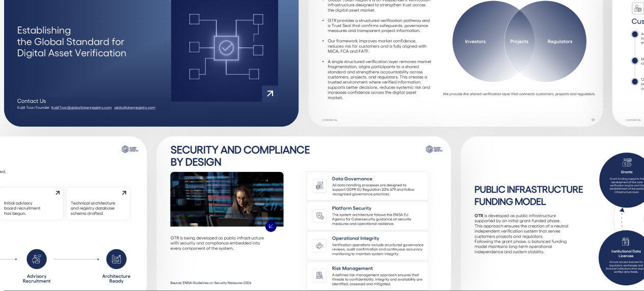Click the Platform Security shield icon
Image resolution: width=644 pixels, height=291 pixels.
[x=319, y=216]
